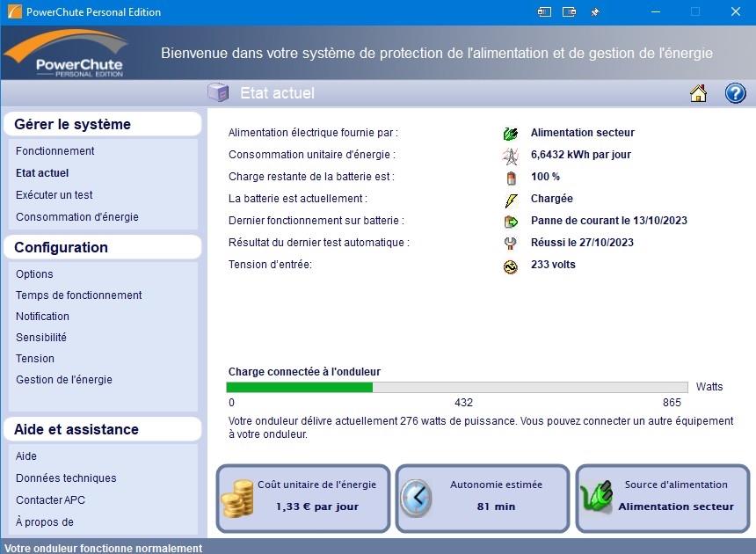Screen dimensions: 756x554
Task: Close the PowerChute Personal Edition window
Action: click(735, 12)
